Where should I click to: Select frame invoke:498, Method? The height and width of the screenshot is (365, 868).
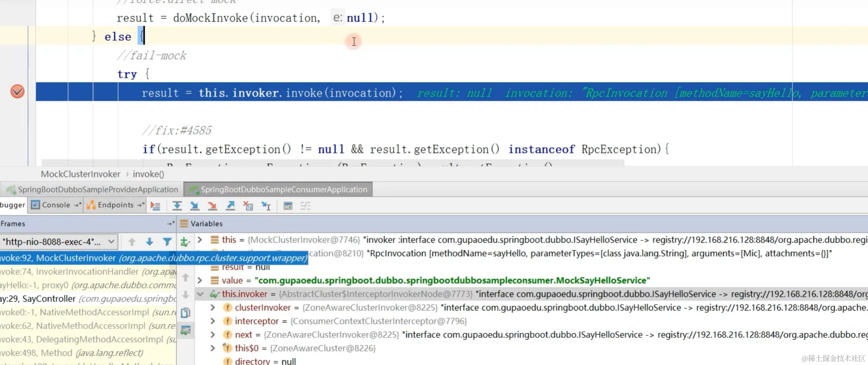88,353
